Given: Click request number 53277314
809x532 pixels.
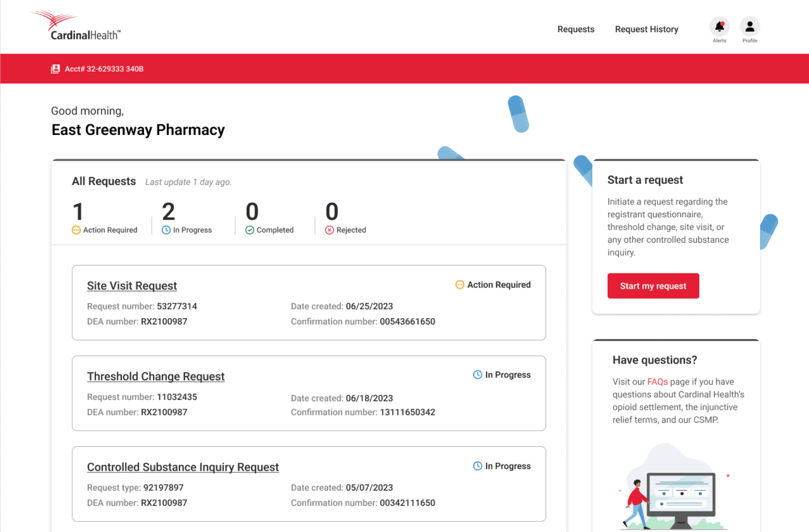Looking at the screenshot, I should tap(177, 306).
